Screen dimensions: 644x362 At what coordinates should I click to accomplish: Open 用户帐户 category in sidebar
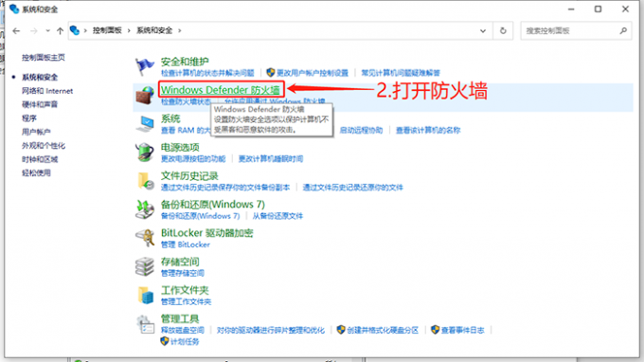36,132
